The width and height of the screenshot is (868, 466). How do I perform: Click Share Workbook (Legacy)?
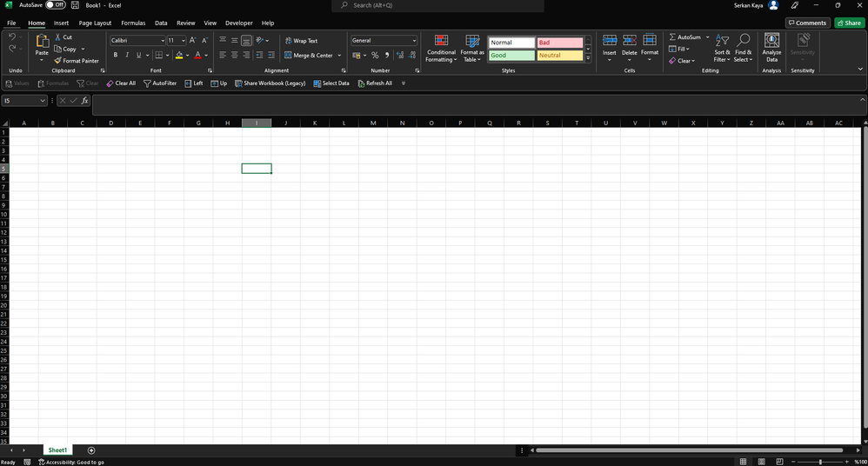(x=270, y=83)
